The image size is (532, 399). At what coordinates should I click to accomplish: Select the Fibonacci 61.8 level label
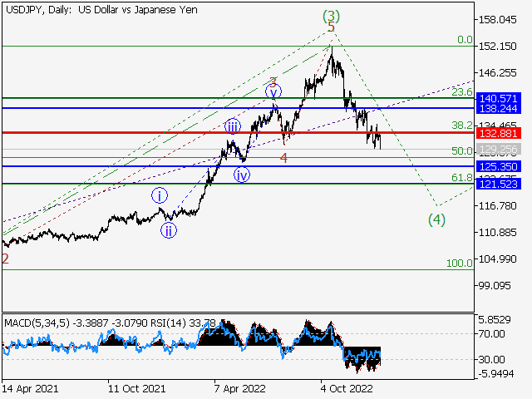462,177
